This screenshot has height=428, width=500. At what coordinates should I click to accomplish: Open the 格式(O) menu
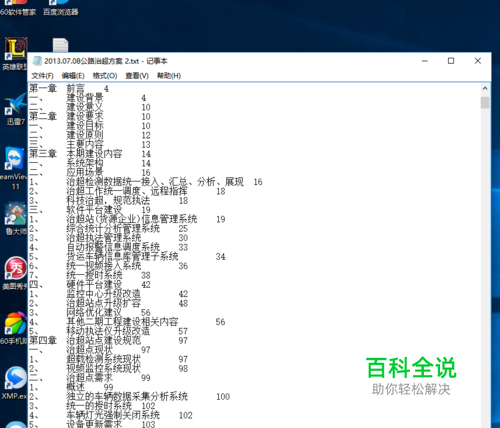tap(105, 76)
